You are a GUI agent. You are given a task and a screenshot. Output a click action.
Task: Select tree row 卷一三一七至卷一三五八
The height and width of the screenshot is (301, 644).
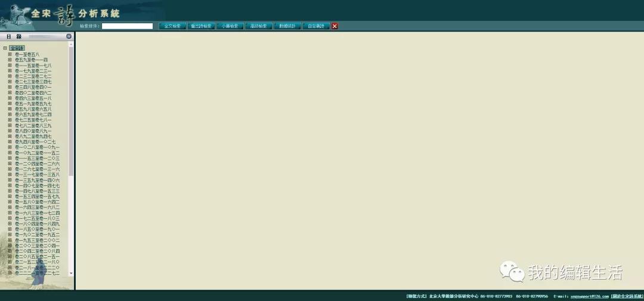pyautogui.click(x=38, y=175)
